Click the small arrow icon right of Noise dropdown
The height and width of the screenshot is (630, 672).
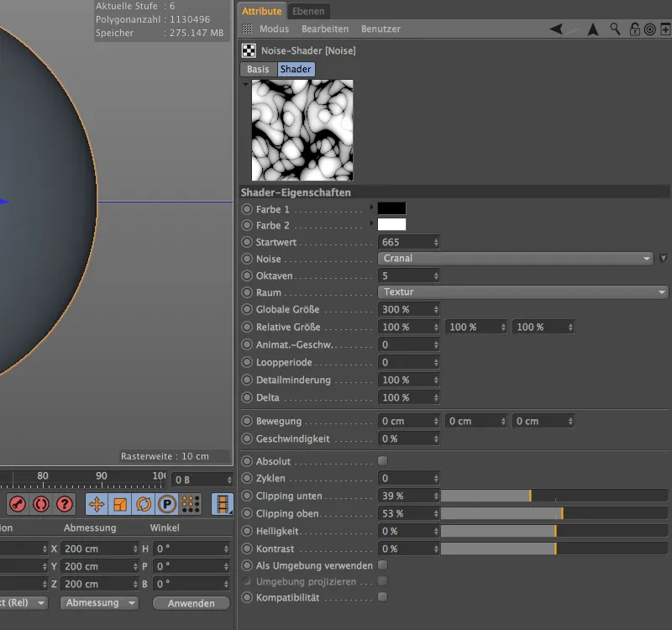tap(663, 259)
